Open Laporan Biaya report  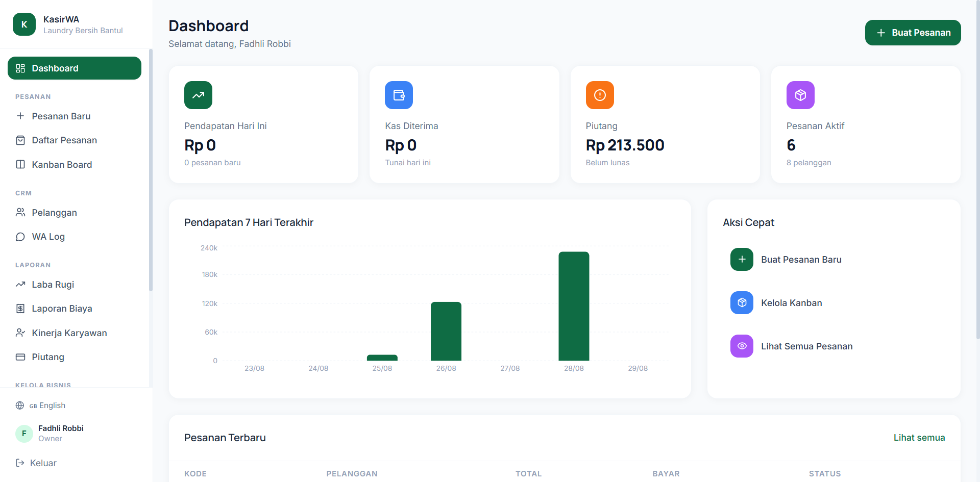click(75, 309)
